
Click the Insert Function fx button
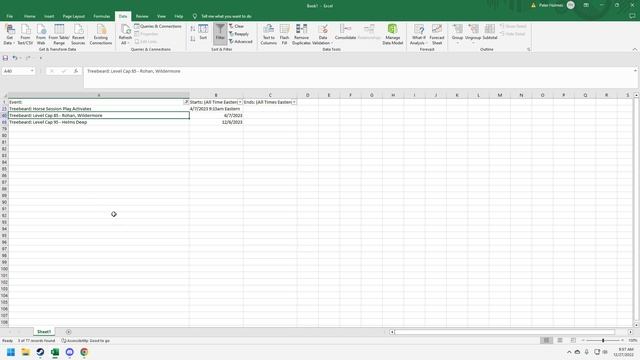point(76,71)
